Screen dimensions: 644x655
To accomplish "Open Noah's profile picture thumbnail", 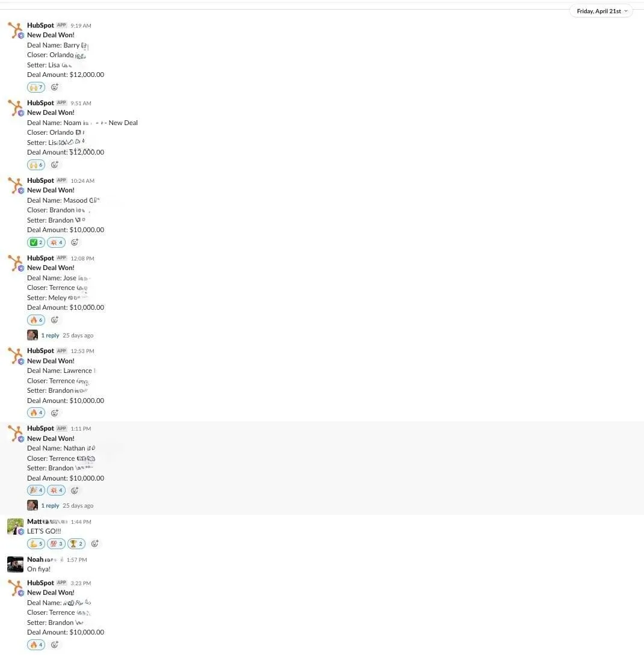I will tap(16, 564).
